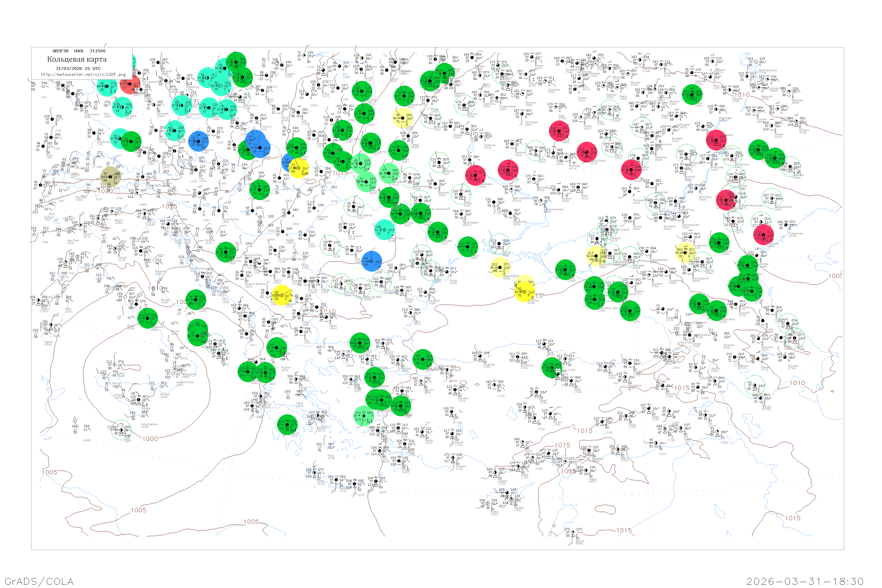
Task: Click the khaki-olive colored station circle
Action: (110, 177)
